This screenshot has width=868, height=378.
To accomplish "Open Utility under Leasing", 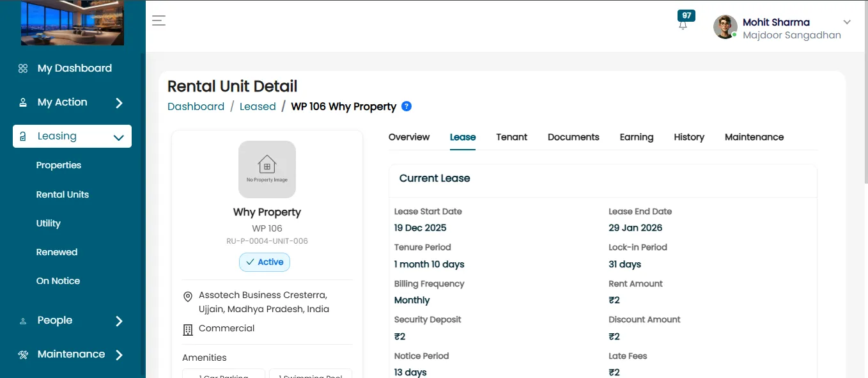I will point(49,223).
